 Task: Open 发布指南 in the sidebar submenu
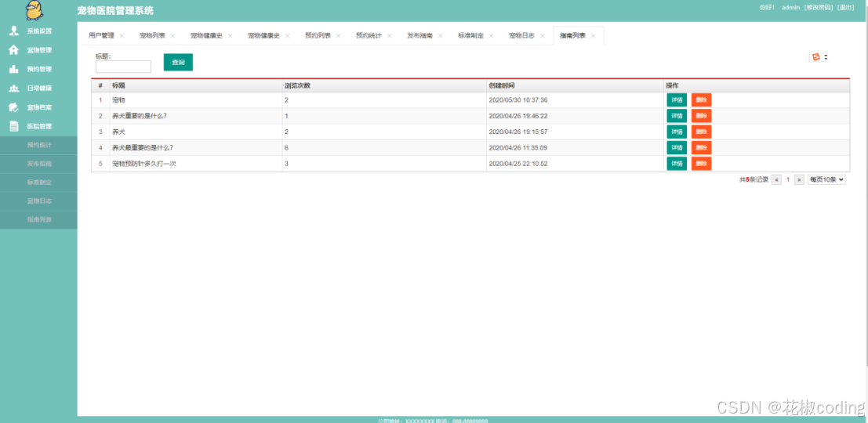pos(38,164)
